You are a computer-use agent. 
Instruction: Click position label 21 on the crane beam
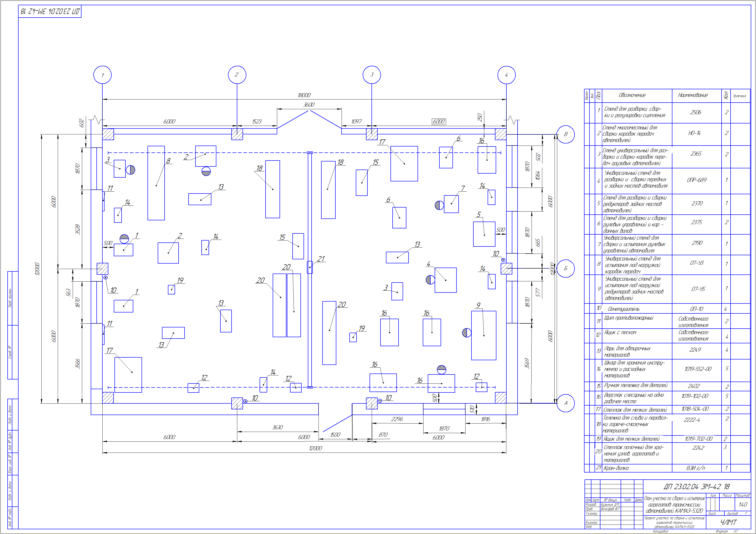coord(321,259)
